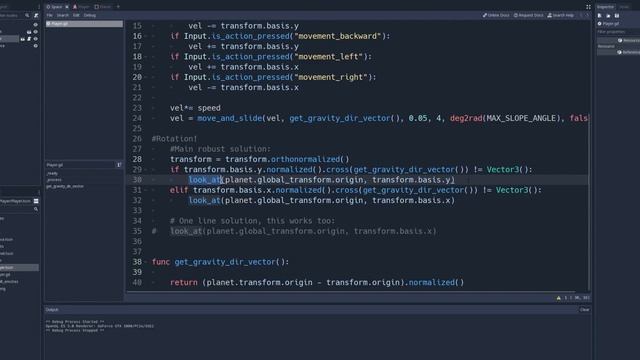Click the FileSystem search icon

point(36,209)
